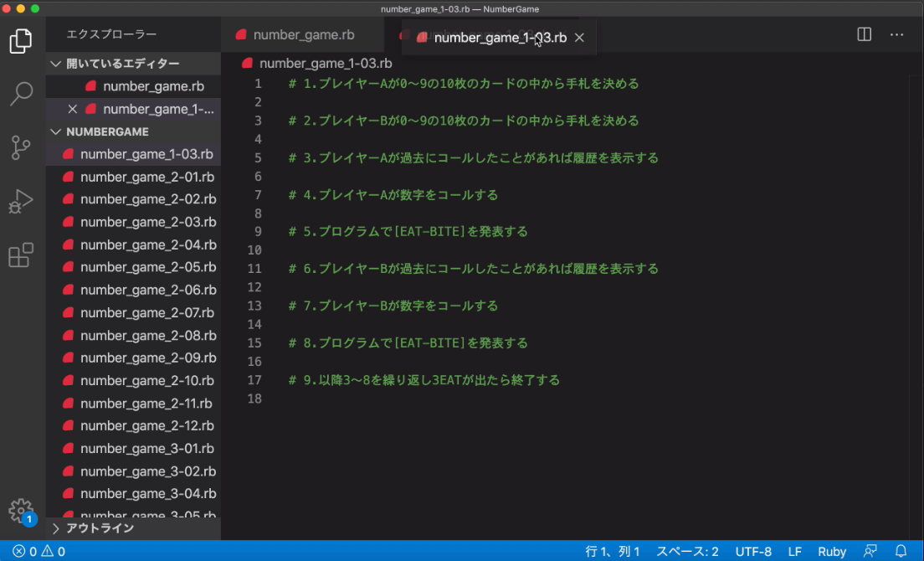Click line 13 comment: player B calls number
924x561 pixels.
click(393, 306)
